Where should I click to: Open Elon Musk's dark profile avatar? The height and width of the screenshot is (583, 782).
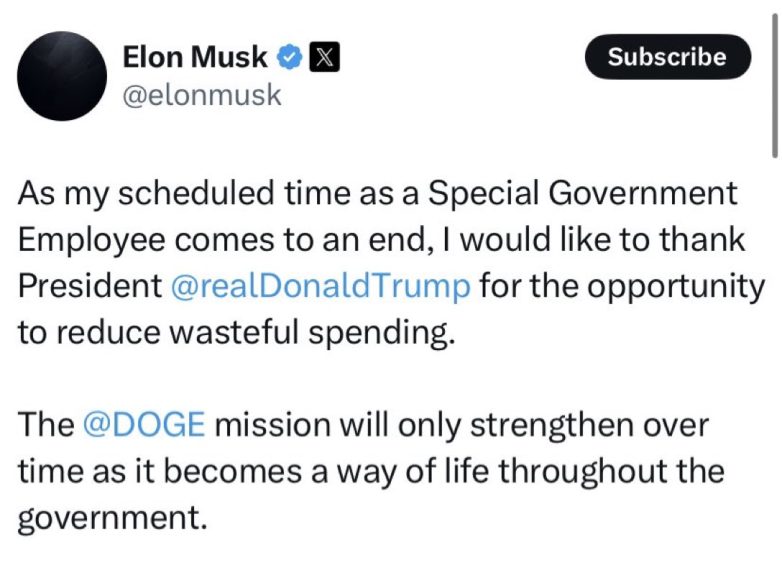coord(62,76)
